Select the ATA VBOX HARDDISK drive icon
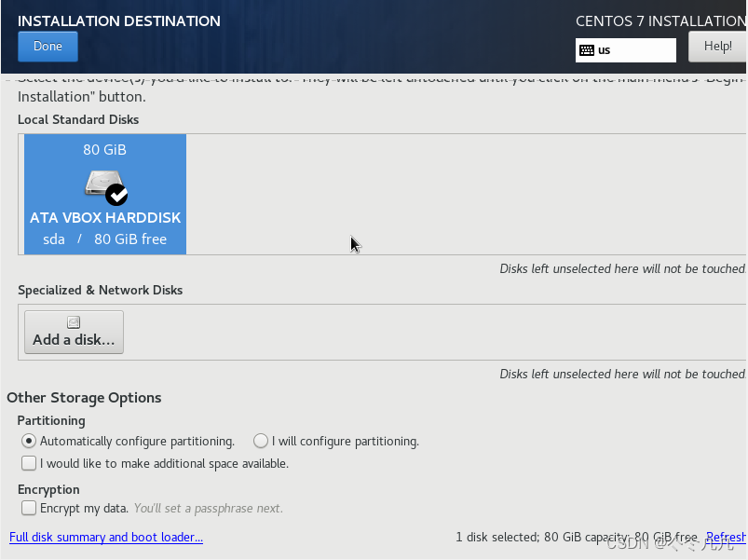This screenshot has height=560, width=748. point(105,186)
